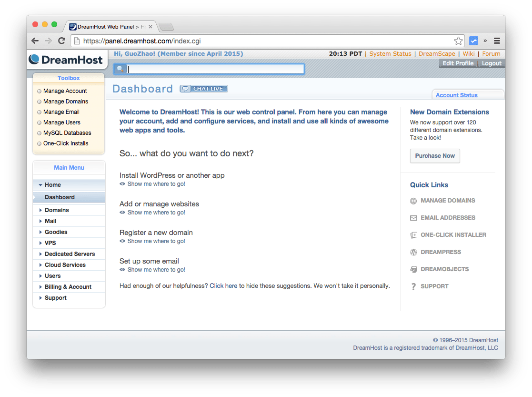Toggle the Manage Account radio button
Image resolution: width=532 pixels, height=397 pixels.
tap(39, 91)
